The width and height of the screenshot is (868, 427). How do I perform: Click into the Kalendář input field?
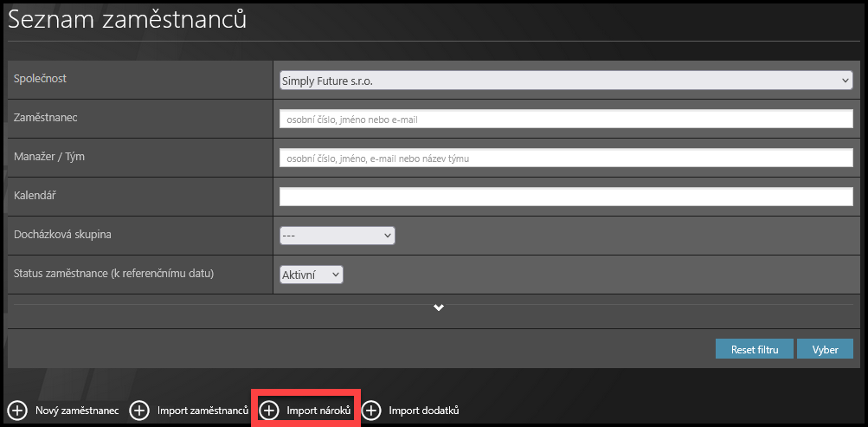click(x=566, y=197)
